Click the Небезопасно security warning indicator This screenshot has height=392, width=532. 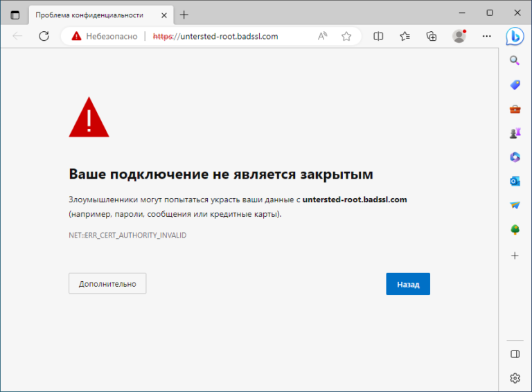pyautogui.click(x=105, y=36)
